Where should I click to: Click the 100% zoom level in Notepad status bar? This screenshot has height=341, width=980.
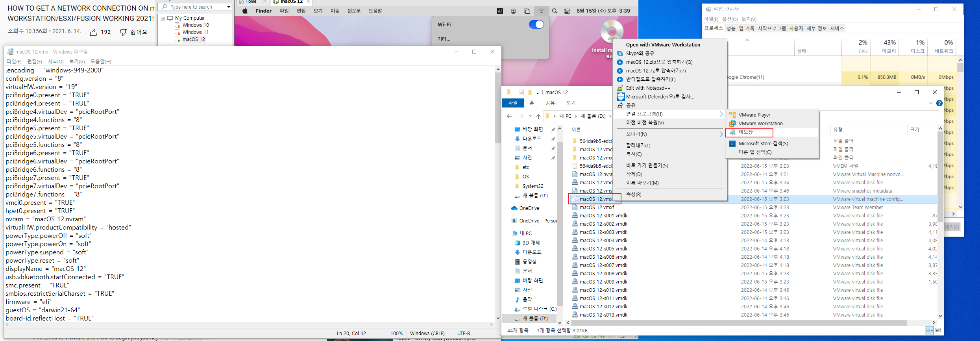396,333
